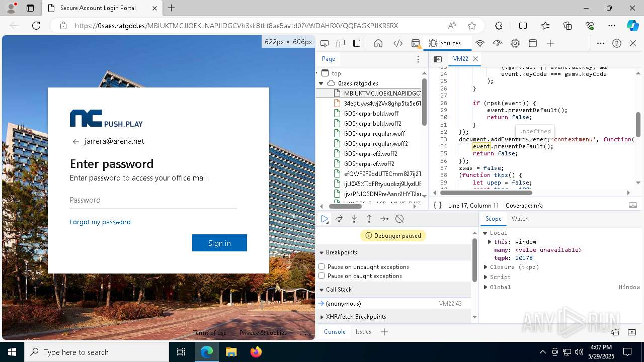Open the Copilot sidebar icon
Screen dimensions: 644x362
coord(632,26)
